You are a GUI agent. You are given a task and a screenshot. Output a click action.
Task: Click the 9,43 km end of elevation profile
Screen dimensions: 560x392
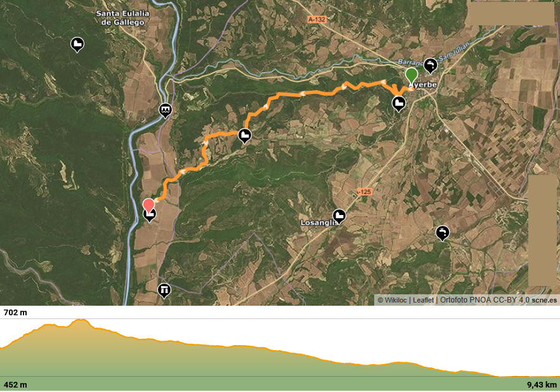[x=542, y=385]
